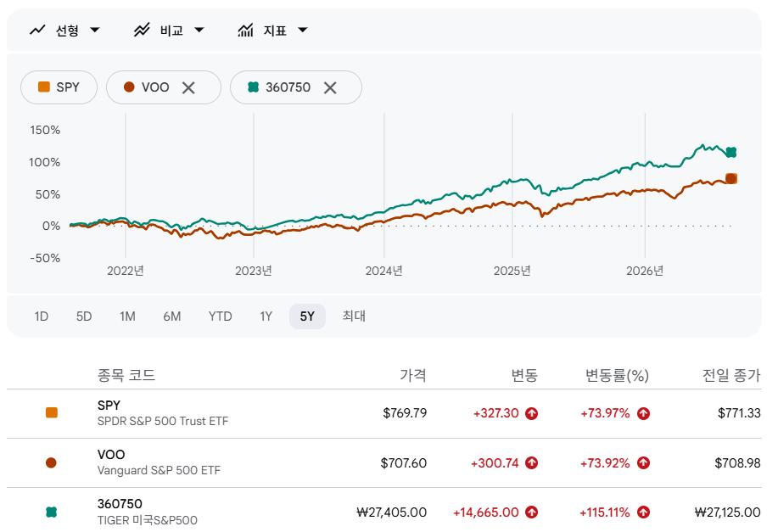Select the YTD time range

click(x=221, y=316)
